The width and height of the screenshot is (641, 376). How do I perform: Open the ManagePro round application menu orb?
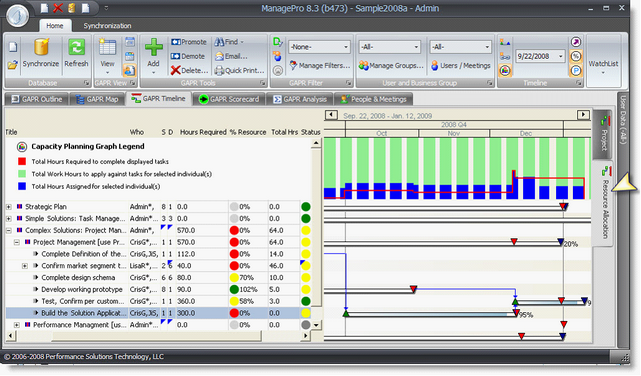[18, 16]
